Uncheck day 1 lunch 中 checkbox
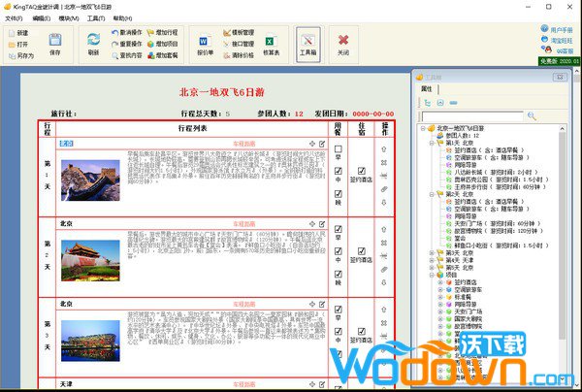Viewport: 582px width, 392px height. [x=339, y=171]
